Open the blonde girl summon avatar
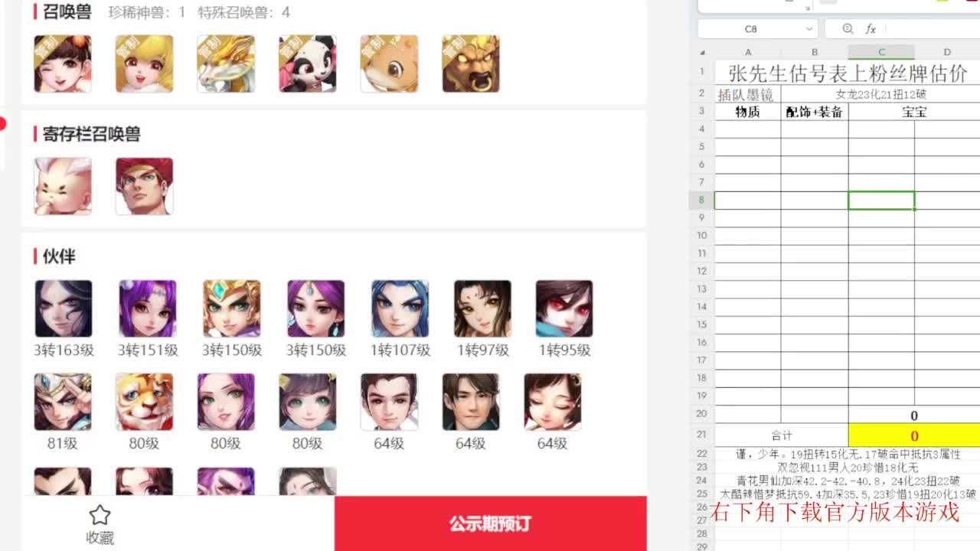The image size is (980, 551). click(x=144, y=64)
